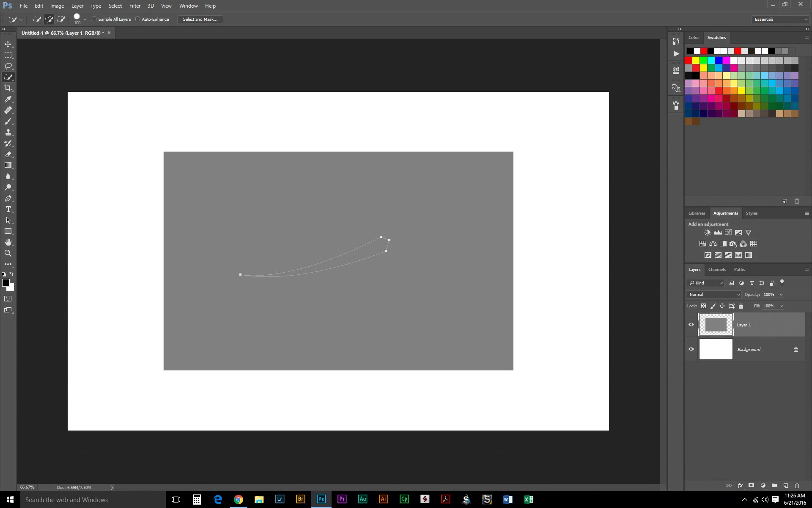Image resolution: width=812 pixels, height=508 pixels.
Task: Enable the Auto-Enhance checkbox
Action: [x=138, y=19]
